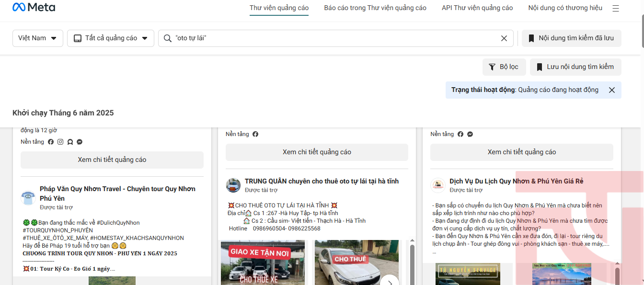The image size is (644, 285).
Task: Click the Audience Network platform icon
Action: (70, 142)
